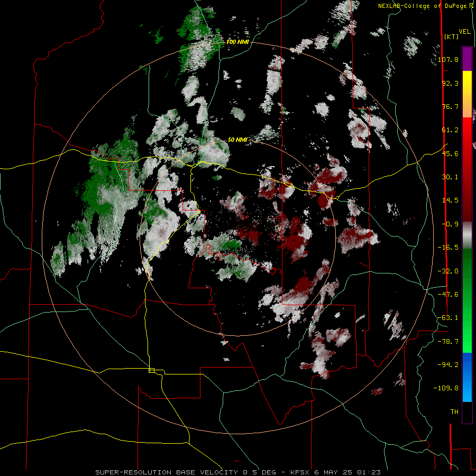Select the blue segment of velocity color bar
Image resolution: width=476 pixels, height=476 pixels.
(x=467, y=377)
